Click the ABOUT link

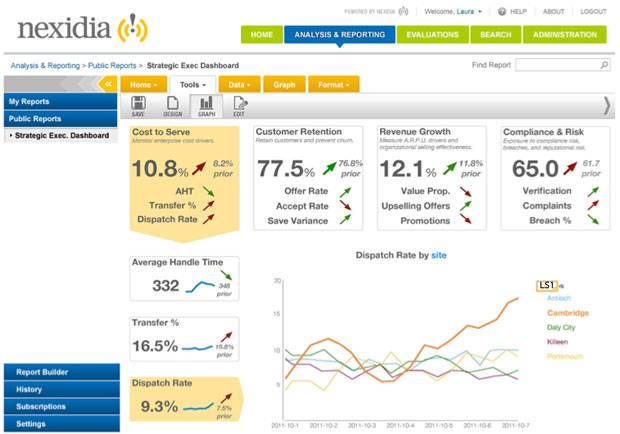(x=553, y=11)
